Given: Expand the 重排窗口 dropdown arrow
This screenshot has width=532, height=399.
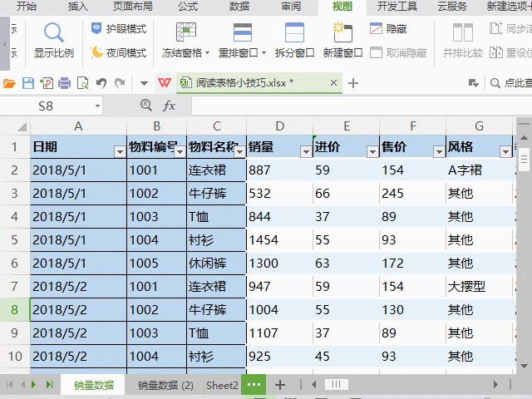Looking at the screenshot, I should (264, 53).
